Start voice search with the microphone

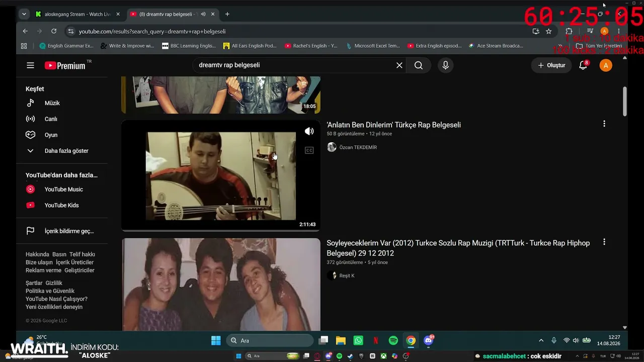[x=445, y=65]
